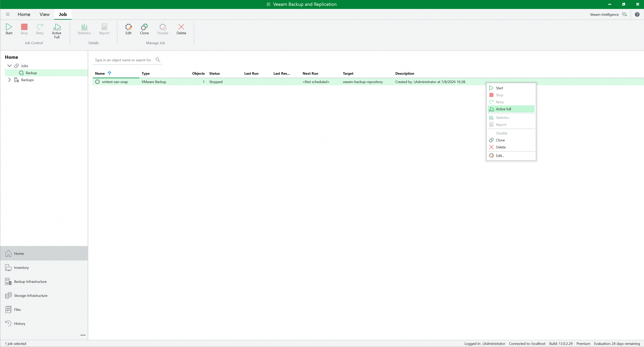Choose Start in the context menu
Image resolution: width=644 pixels, height=347 pixels.
pos(511,88)
